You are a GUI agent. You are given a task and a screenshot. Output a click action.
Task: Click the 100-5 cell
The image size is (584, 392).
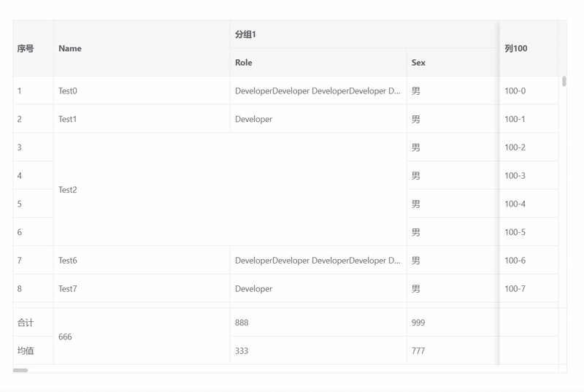tap(529, 232)
